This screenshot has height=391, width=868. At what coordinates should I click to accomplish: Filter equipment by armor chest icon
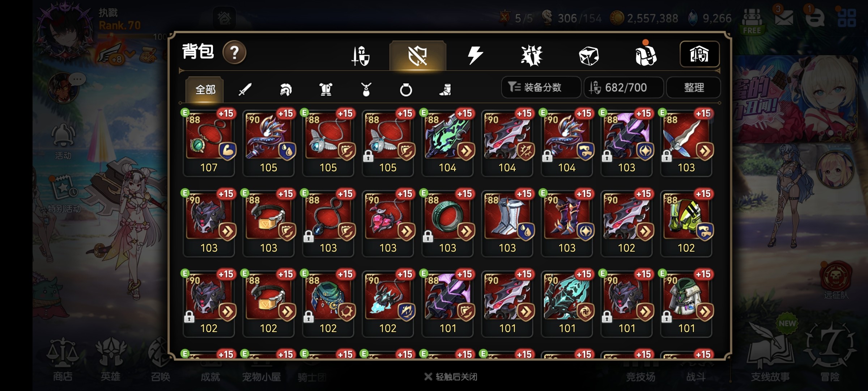click(x=325, y=89)
